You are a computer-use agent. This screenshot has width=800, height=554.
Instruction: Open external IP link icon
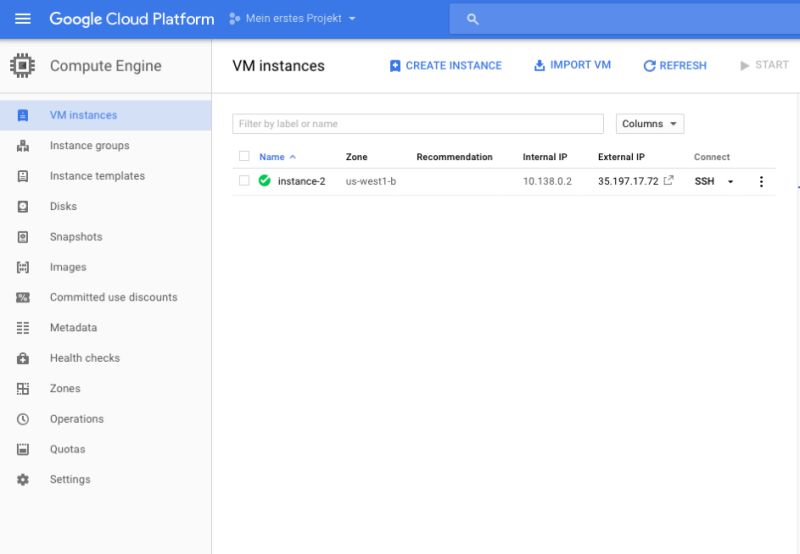(668, 180)
